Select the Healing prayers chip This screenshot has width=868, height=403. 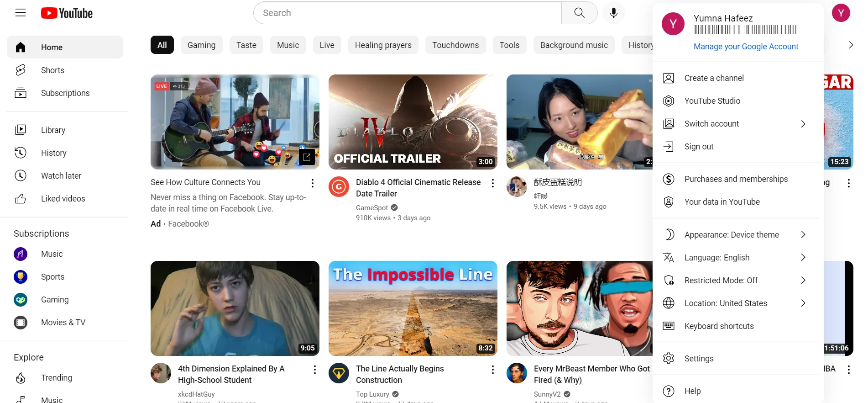(383, 45)
